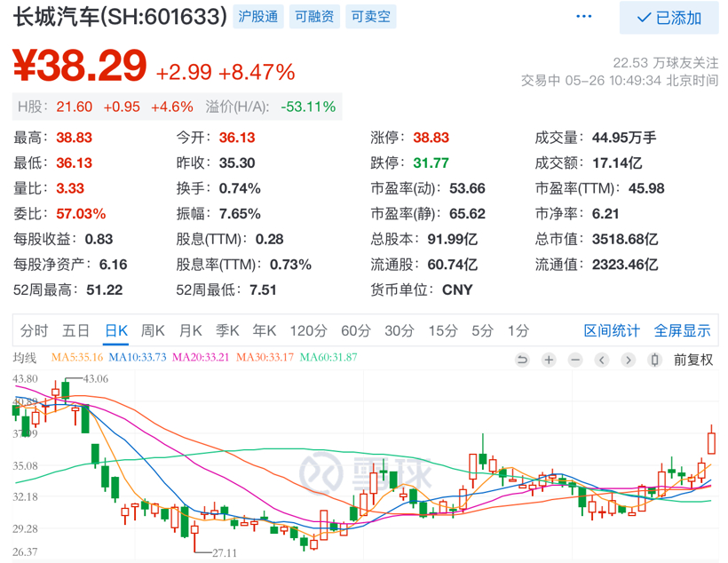Click the 均线 moving average label
Viewport: 728px width, 563px height.
pos(25,358)
